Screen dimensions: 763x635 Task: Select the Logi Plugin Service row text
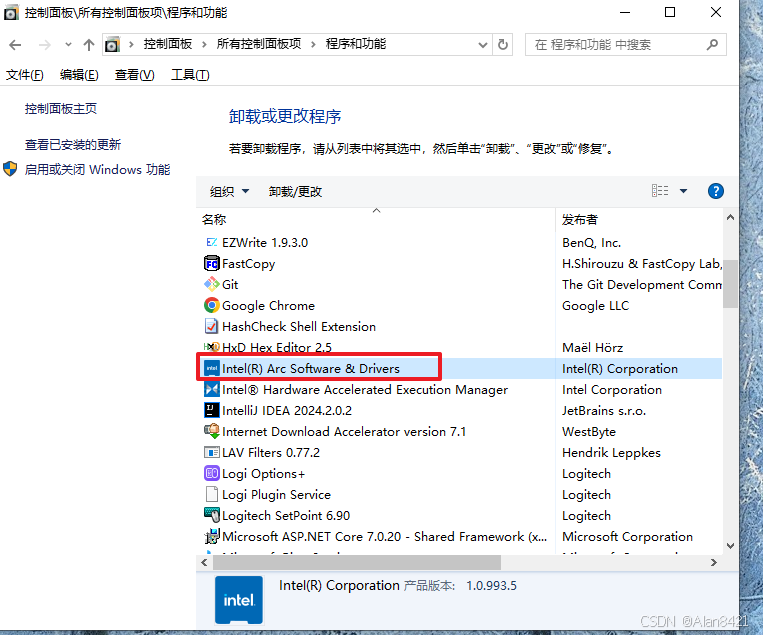pos(276,494)
